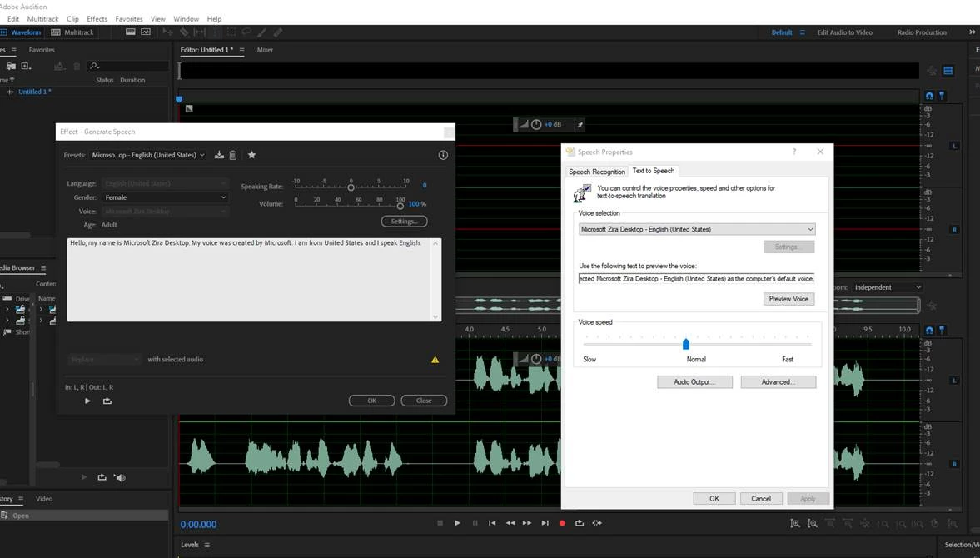The width and height of the screenshot is (980, 558).
Task: Expand the workspace overflow chevrons
Action: 972,32
